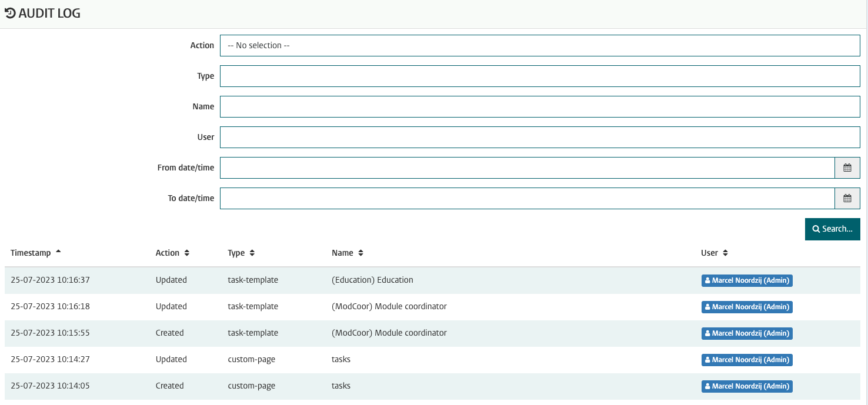This screenshot has width=868, height=405.
Task: Open user badge on 10:16:18 row
Action: point(747,307)
